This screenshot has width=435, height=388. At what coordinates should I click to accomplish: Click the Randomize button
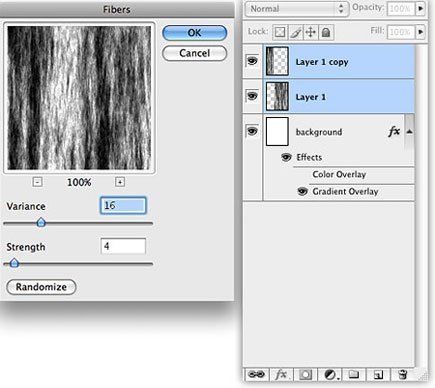[41, 287]
